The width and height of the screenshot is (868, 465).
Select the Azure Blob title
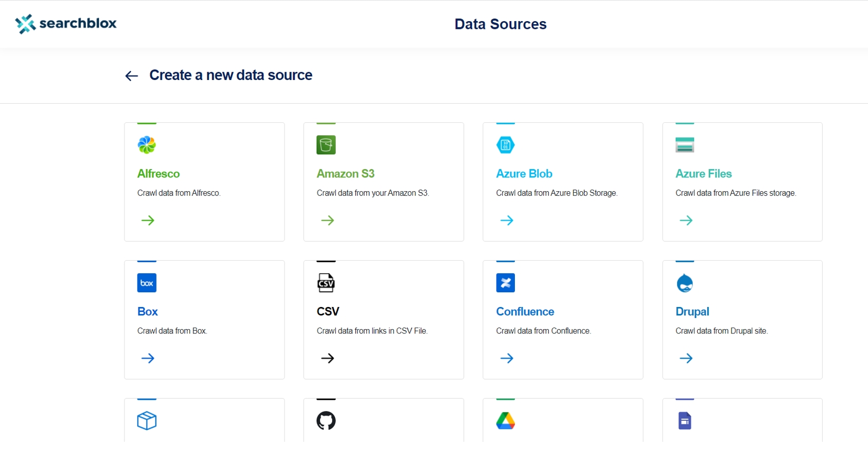point(524,174)
